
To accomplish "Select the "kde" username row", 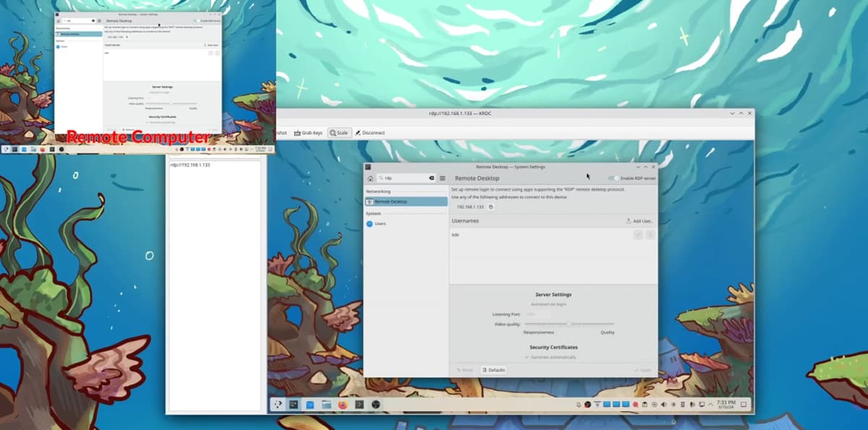I will click(553, 235).
